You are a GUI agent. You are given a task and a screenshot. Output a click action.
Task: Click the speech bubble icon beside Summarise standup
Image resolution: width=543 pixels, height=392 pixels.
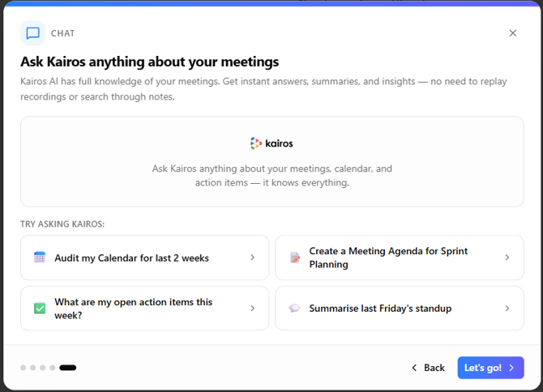pos(294,309)
